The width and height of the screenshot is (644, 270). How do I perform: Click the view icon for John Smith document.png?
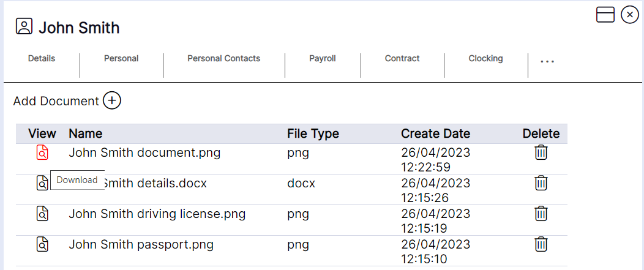42,152
